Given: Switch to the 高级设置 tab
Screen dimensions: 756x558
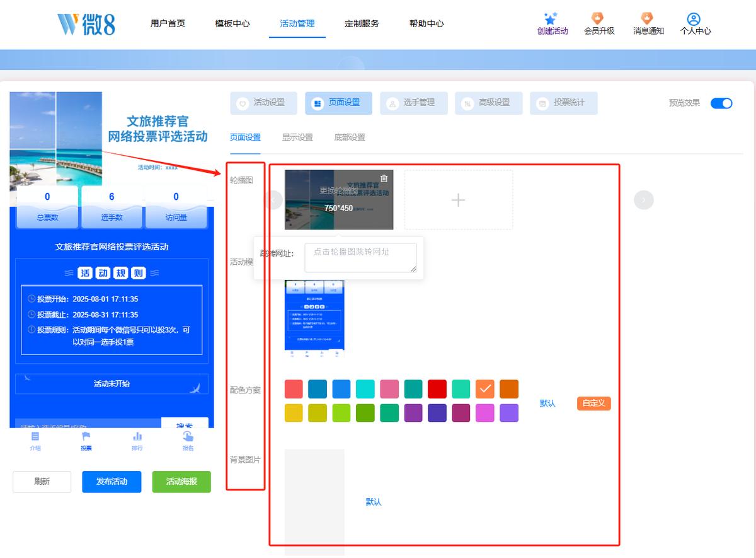Looking at the screenshot, I should (488, 103).
